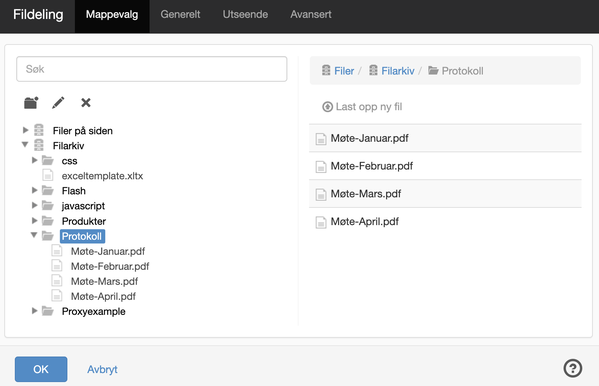The width and height of the screenshot is (599, 386).
Task: Select the javascript tree label
Action: click(x=83, y=206)
